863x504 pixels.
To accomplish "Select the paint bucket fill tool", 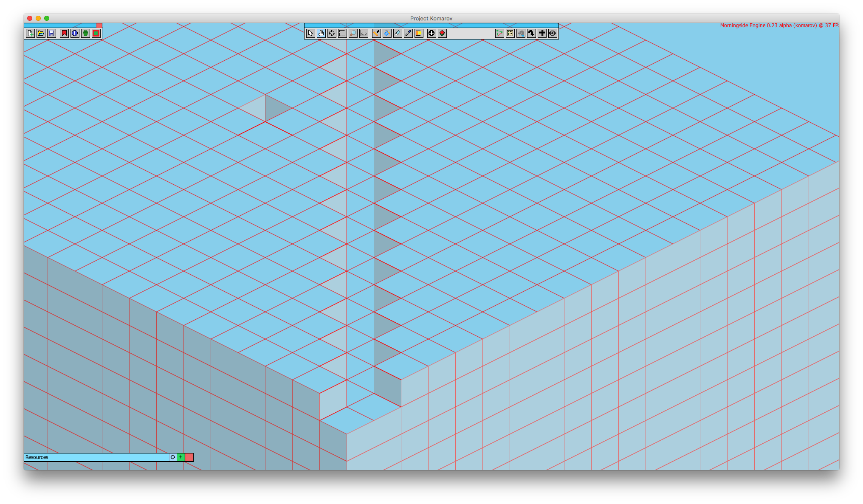I will 387,34.
